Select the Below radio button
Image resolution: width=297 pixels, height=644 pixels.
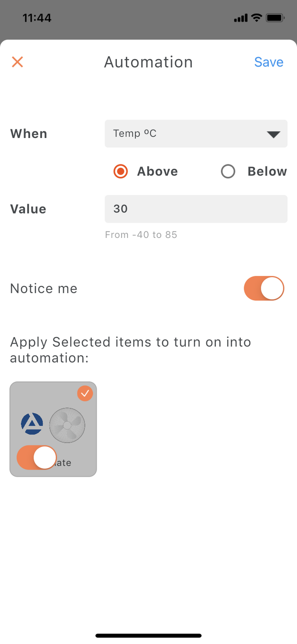[x=228, y=171]
